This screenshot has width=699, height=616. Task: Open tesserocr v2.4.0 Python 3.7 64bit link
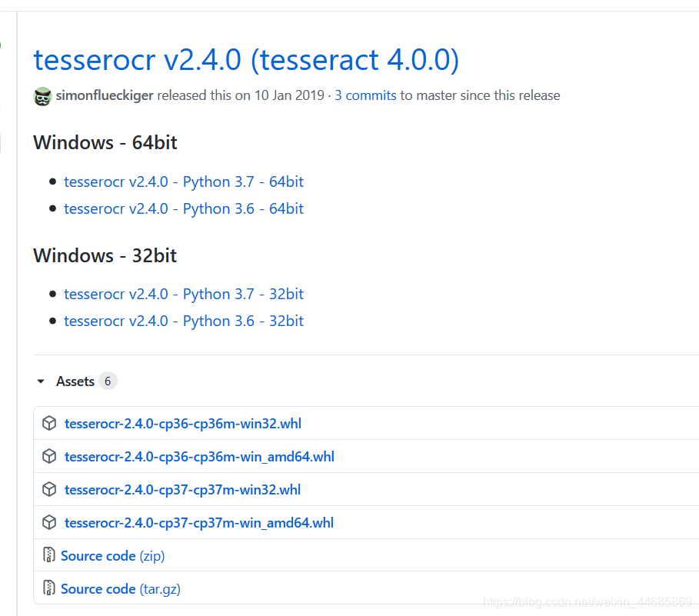click(184, 181)
